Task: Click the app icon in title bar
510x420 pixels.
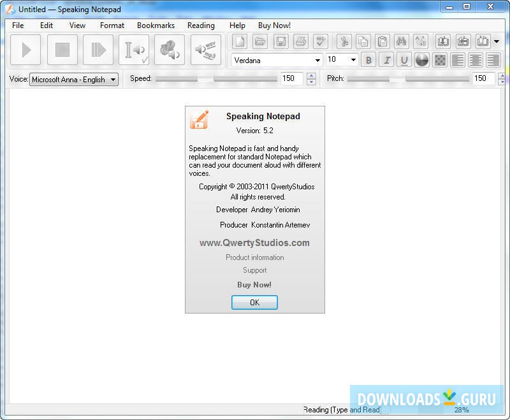Action: pos(10,9)
